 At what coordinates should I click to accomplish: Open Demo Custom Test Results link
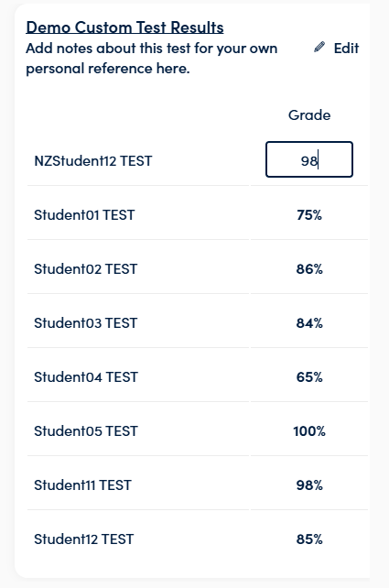pos(124,27)
